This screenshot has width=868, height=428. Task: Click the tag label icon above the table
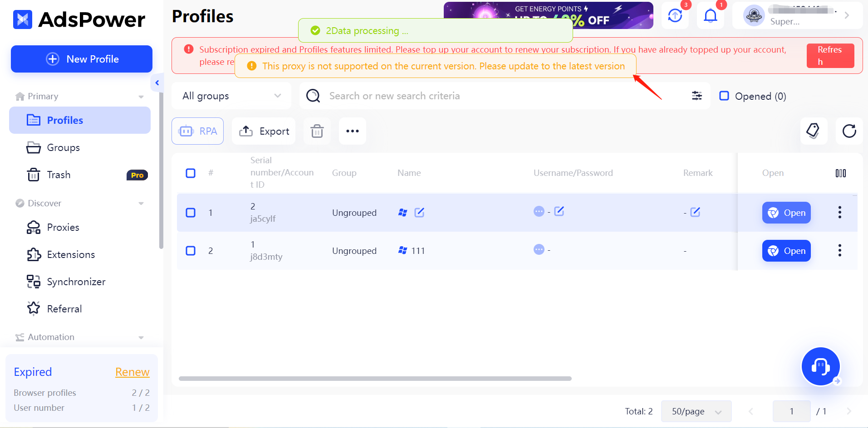[x=813, y=131]
